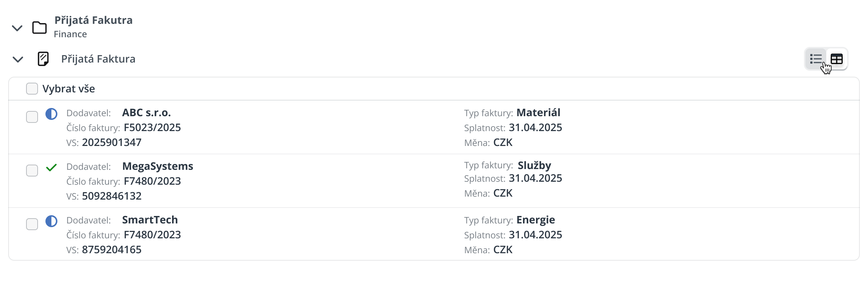Check the MegaSystems invoice checkbox
This screenshot has width=868, height=283.
pos(32,171)
